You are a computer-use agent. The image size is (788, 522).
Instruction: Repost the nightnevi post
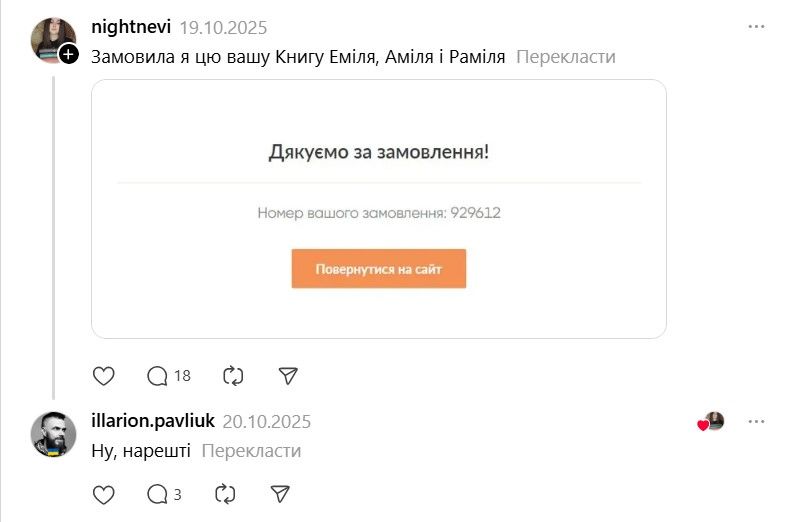point(233,376)
